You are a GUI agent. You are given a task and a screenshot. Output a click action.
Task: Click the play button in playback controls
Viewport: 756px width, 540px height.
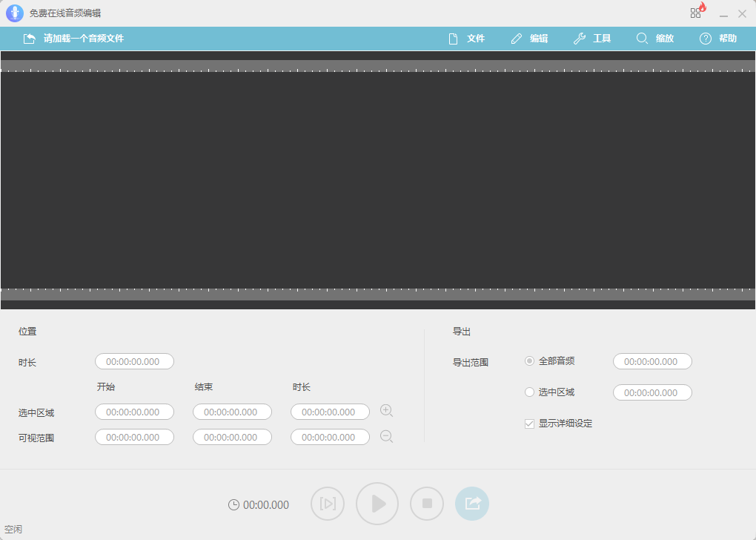(377, 504)
